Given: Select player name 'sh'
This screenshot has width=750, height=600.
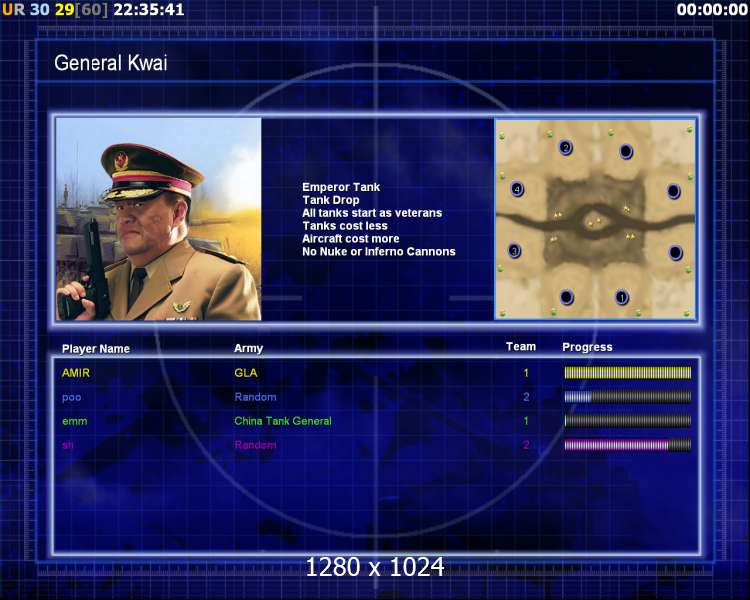Looking at the screenshot, I should click(x=67, y=445).
